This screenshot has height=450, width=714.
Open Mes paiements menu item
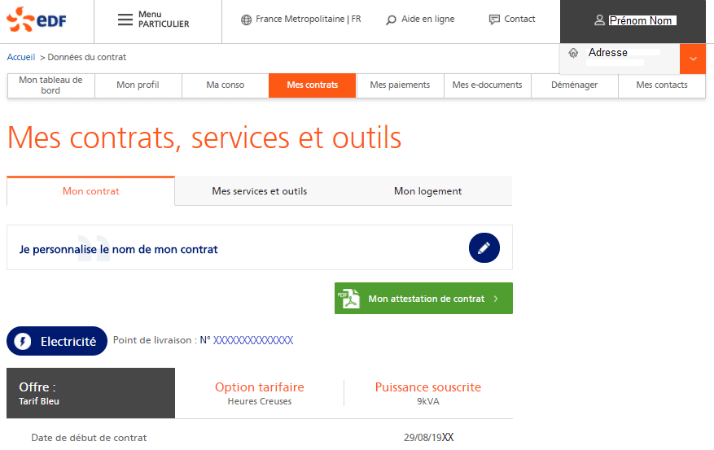point(400,85)
